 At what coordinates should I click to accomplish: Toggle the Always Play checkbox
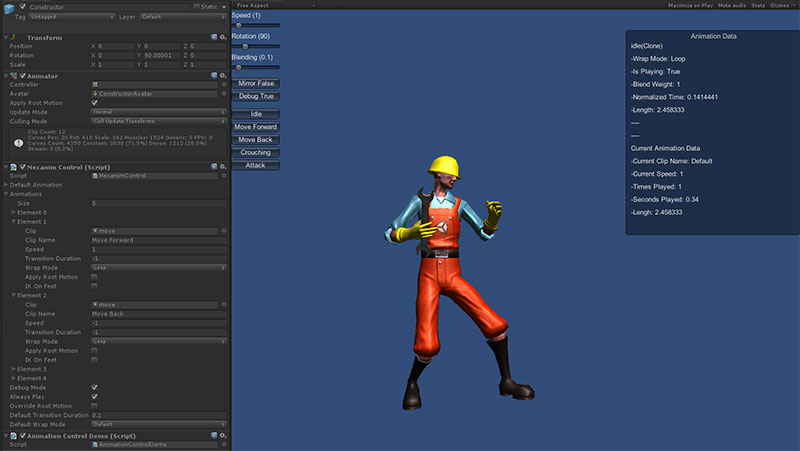[x=94, y=396]
